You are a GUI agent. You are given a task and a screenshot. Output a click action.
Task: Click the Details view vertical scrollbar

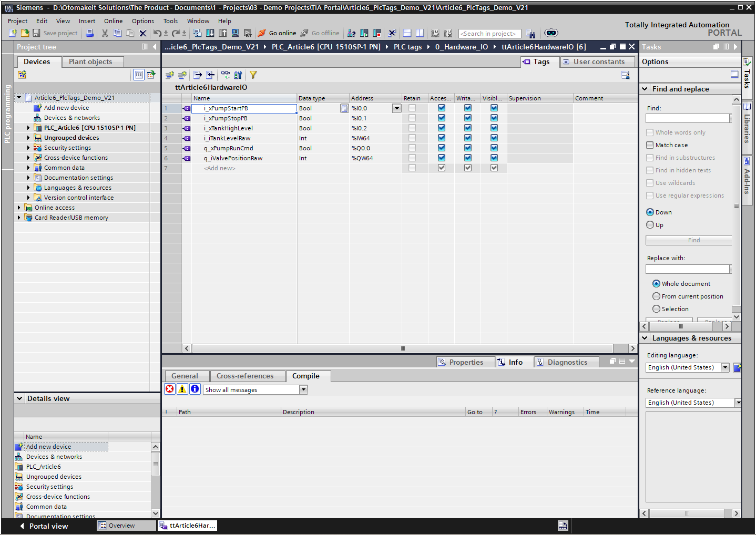[155, 480]
